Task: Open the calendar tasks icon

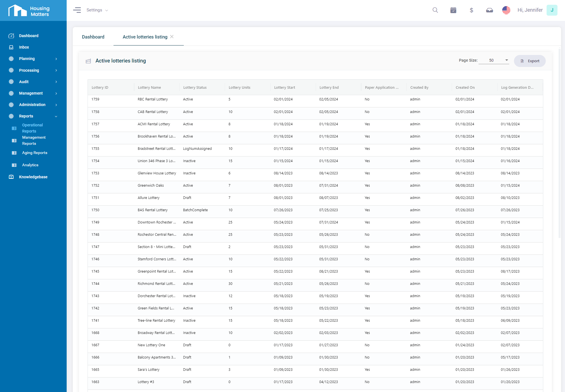Action: (x=453, y=10)
